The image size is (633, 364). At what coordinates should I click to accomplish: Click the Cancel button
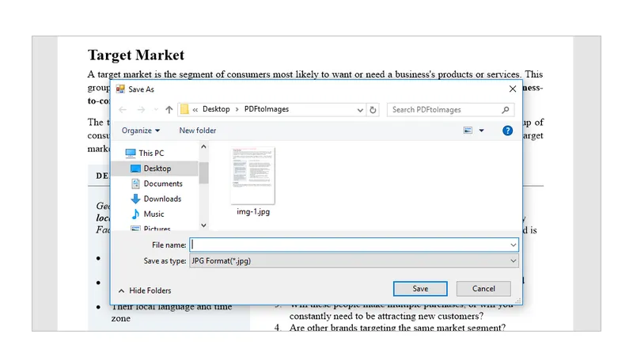(x=483, y=289)
